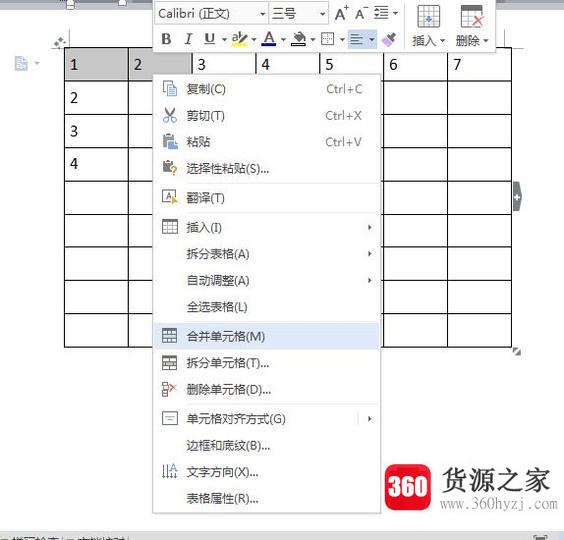
Task: Open 选择性粘贴(S)... paste special
Action: (x=267, y=168)
